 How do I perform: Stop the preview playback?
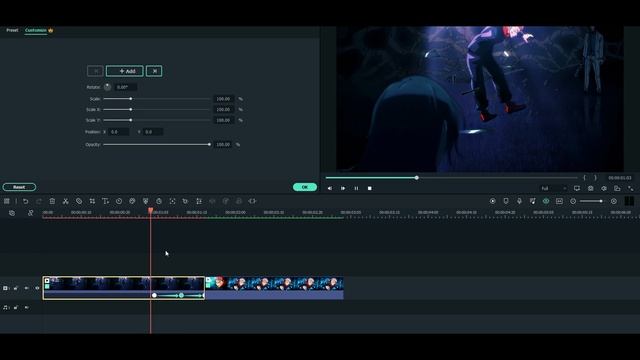(x=369, y=188)
